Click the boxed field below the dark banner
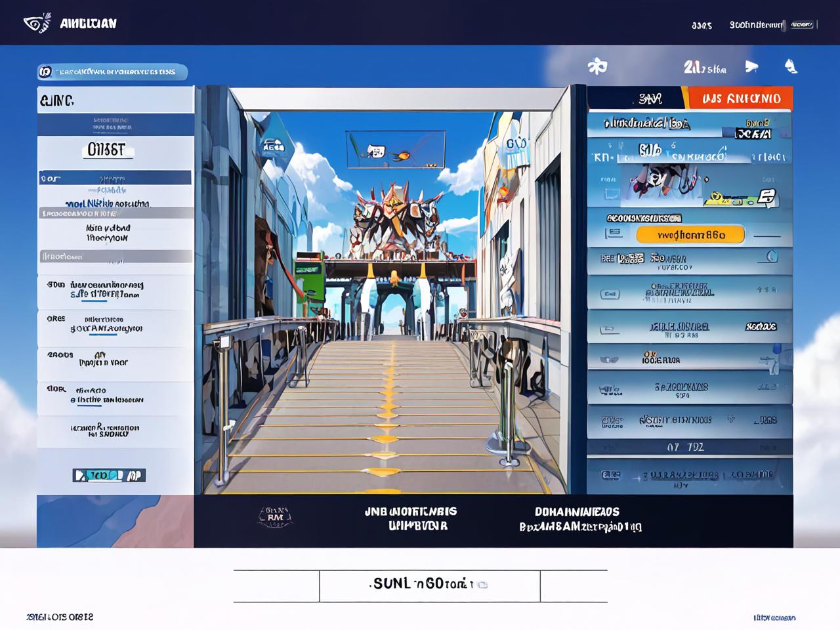This screenshot has height=630, width=840. pyautogui.click(x=430, y=585)
